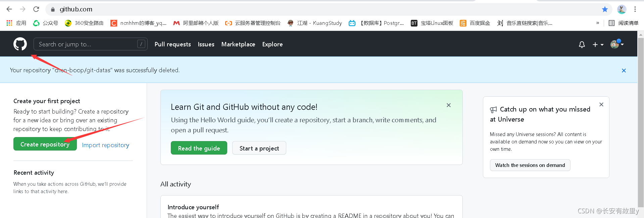Go to Marketplace in the header

[238, 44]
